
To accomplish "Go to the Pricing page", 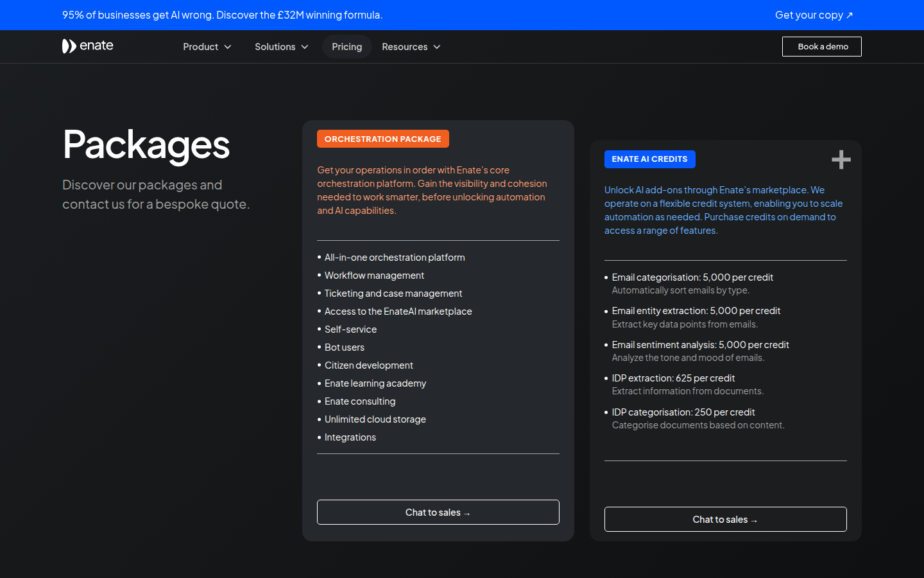I will point(346,47).
